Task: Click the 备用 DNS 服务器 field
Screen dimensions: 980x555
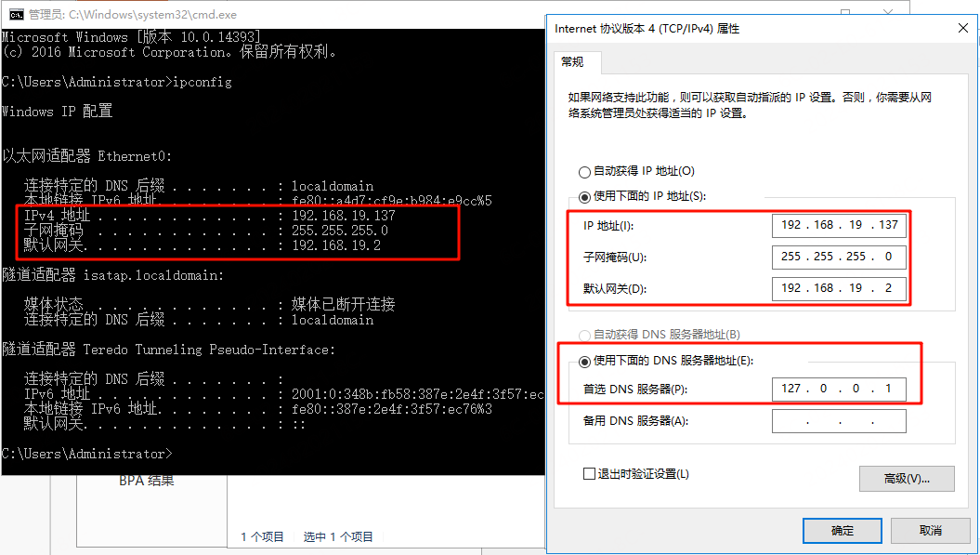Action: (x=839, y=421)
